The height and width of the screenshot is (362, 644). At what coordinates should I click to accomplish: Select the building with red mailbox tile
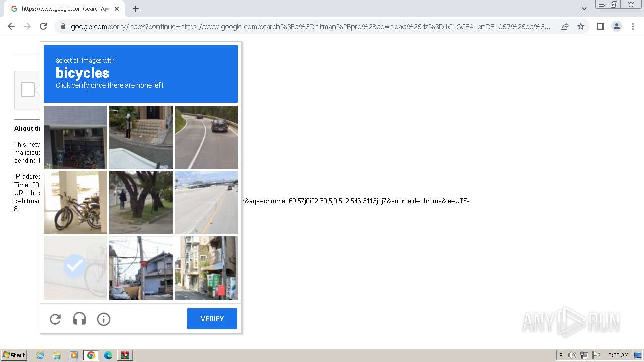pos(206,268)
